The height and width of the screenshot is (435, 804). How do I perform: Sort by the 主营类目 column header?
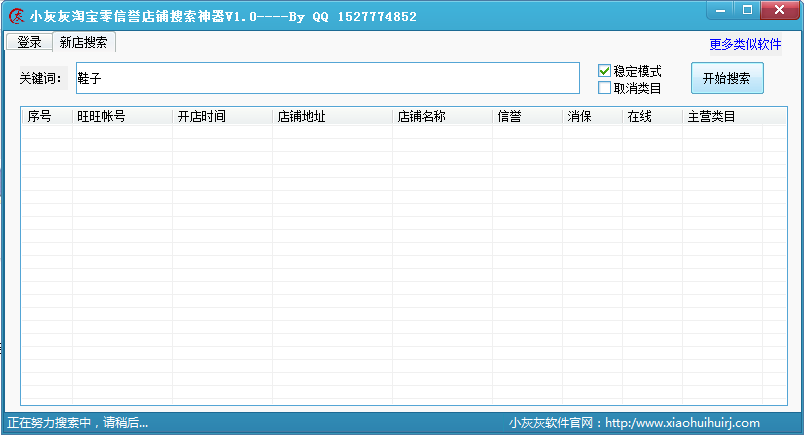[x=722, y=116]
